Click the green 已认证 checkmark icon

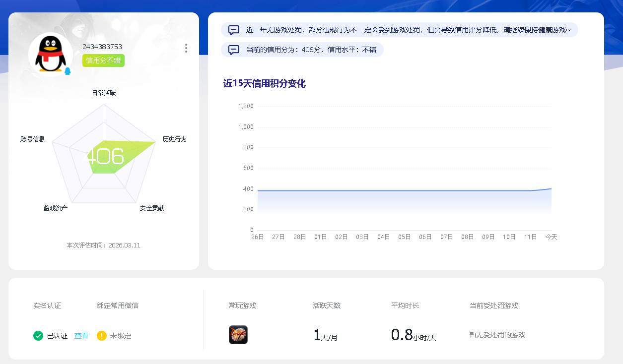tap(38, 336)
